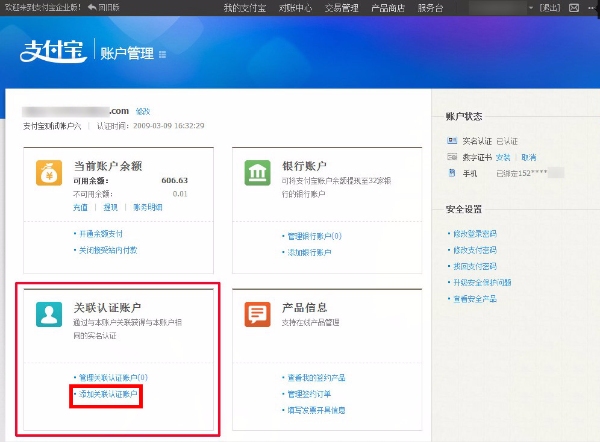This screenshot has height=442, width=600.
Task: Click the 开通余额支付 link
Action: click(x=101, y=234)
